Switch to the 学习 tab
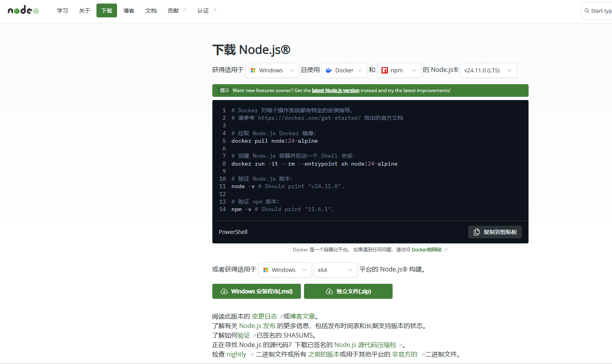 (62, 11)
